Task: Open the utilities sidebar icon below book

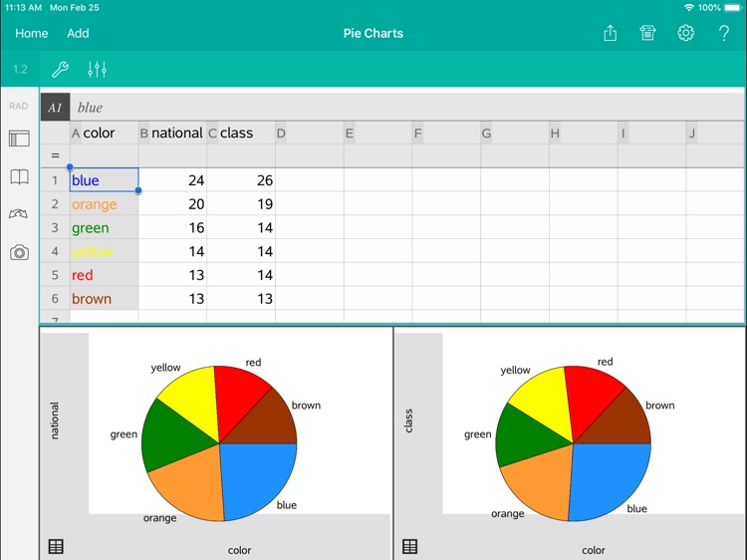Action: [x=19, y=213]
